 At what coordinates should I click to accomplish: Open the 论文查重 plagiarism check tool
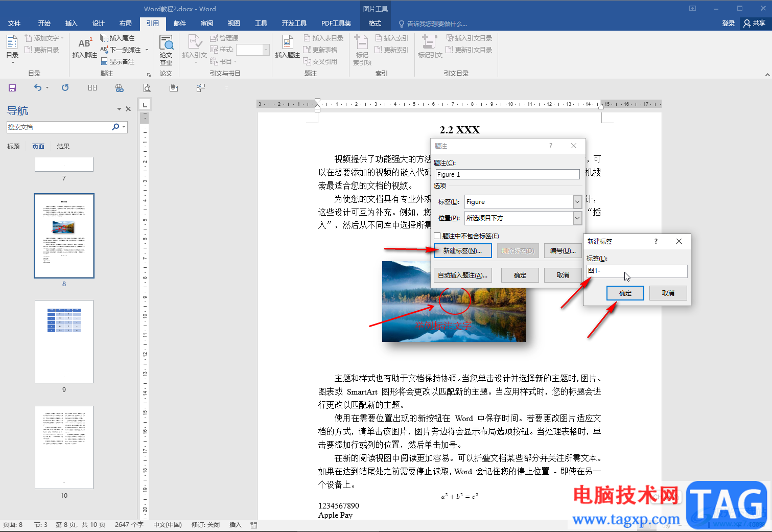pos(166,50)
